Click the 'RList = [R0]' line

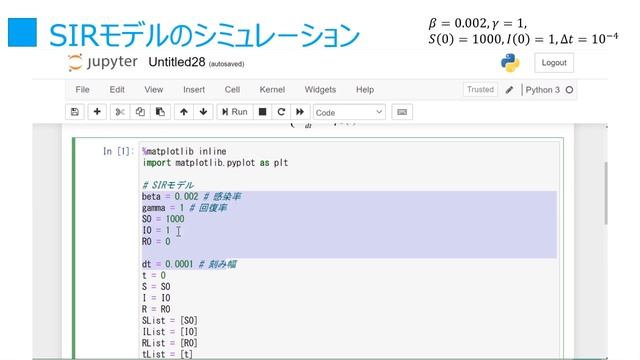pos(170,343)
